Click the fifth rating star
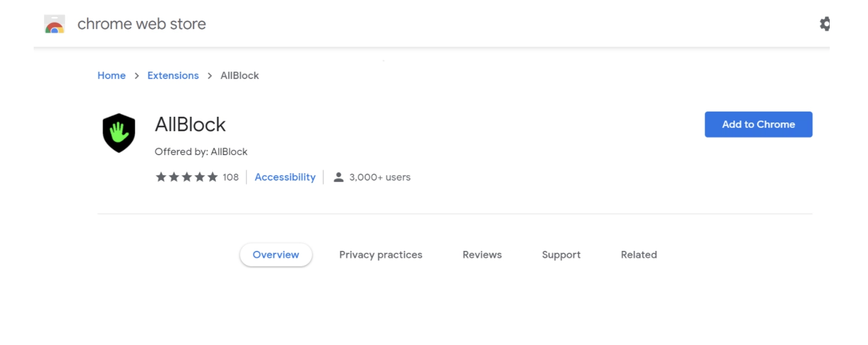 [x=212, y=177]
